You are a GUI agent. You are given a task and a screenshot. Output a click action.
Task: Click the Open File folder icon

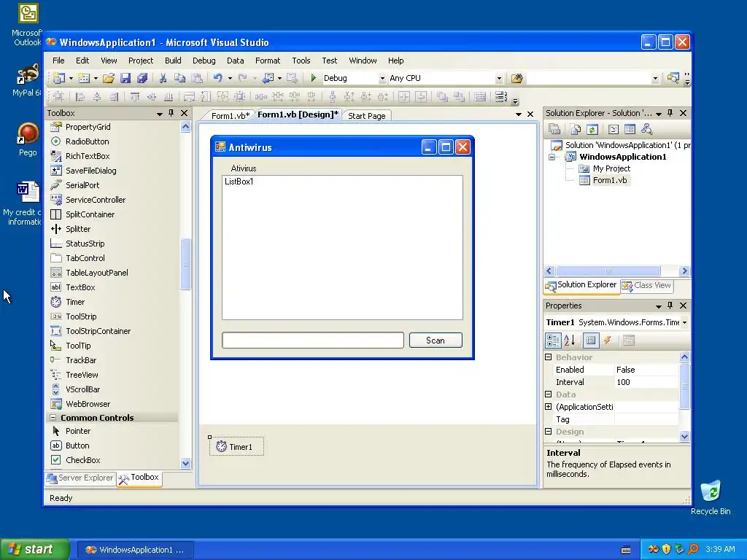tap(109, 78)
